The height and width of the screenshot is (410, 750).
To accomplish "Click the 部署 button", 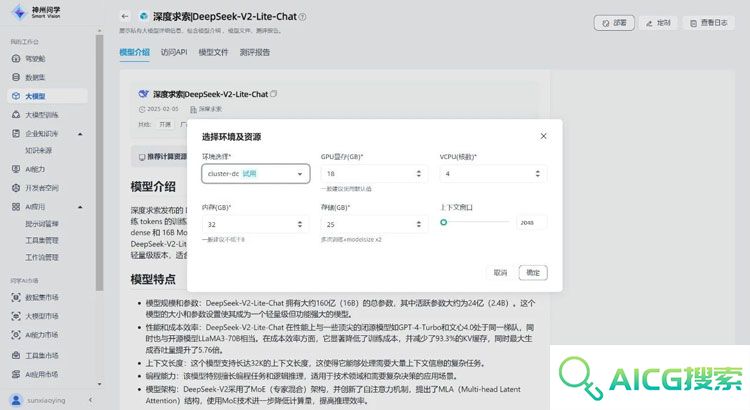I will click(x=614, y=22).
